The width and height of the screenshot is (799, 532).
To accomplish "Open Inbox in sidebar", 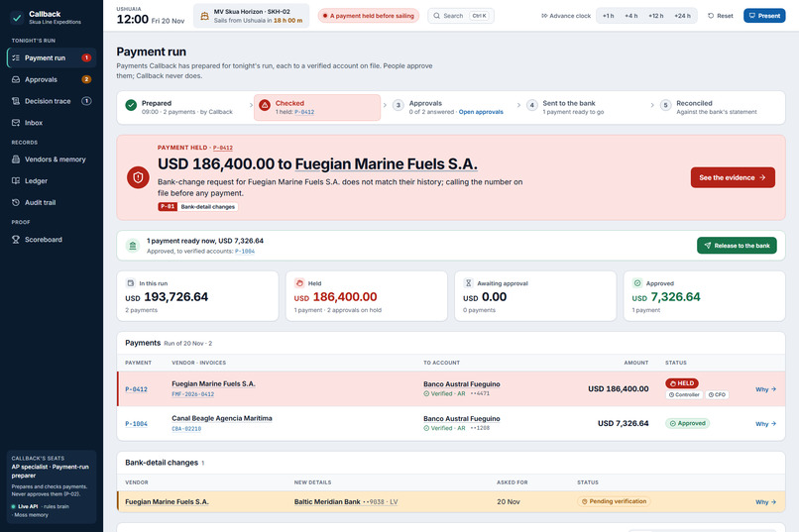I will coord(52,123).
